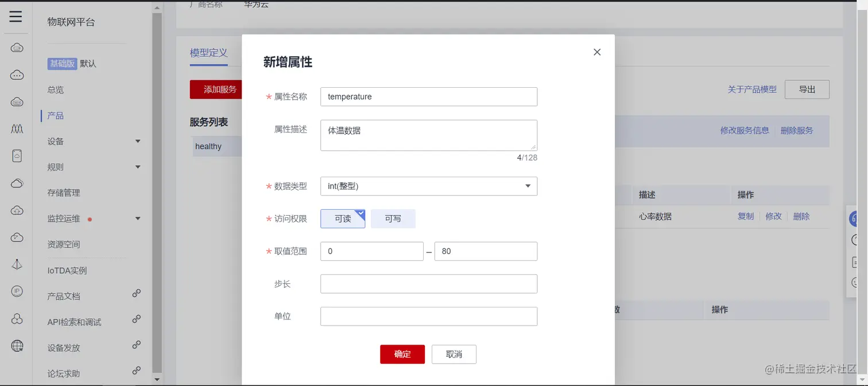This screenshot has width=868, height=386.
Task: Select 产品 in the sidebar
Action: tap(56, 115)
